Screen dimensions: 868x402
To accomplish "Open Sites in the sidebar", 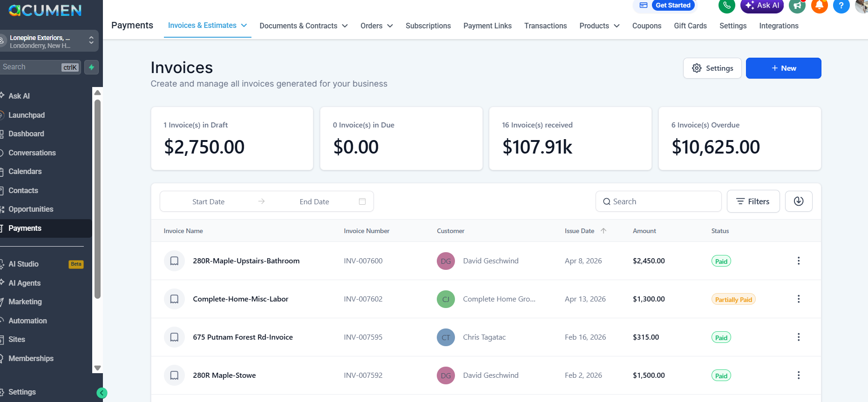I will (17, 340).
